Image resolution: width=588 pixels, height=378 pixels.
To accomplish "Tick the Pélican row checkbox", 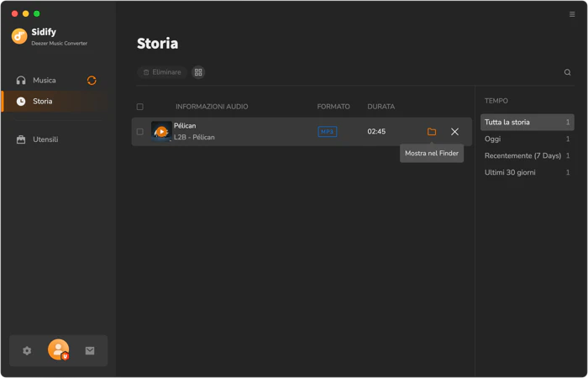I will pyautogui.click(x=140, y=132).
